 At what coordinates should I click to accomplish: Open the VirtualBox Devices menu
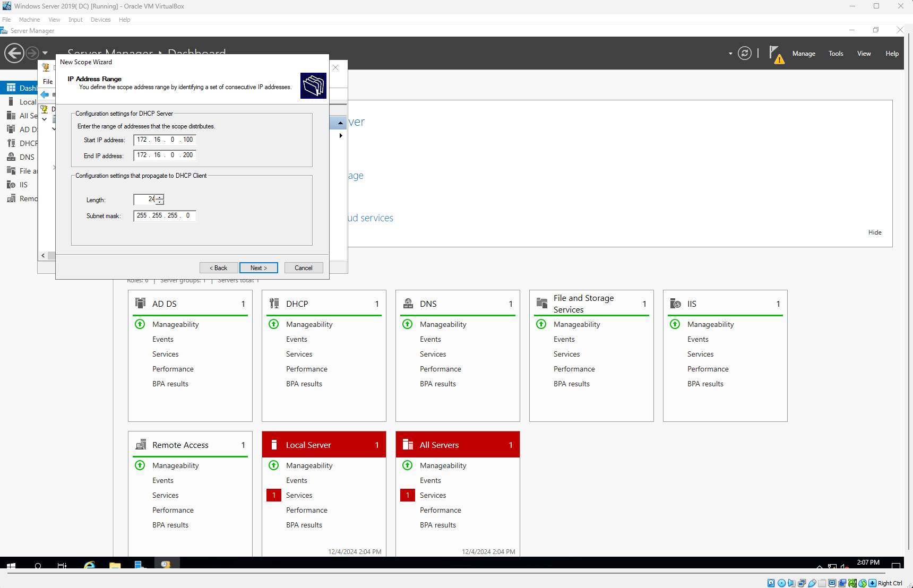(100, 20)
